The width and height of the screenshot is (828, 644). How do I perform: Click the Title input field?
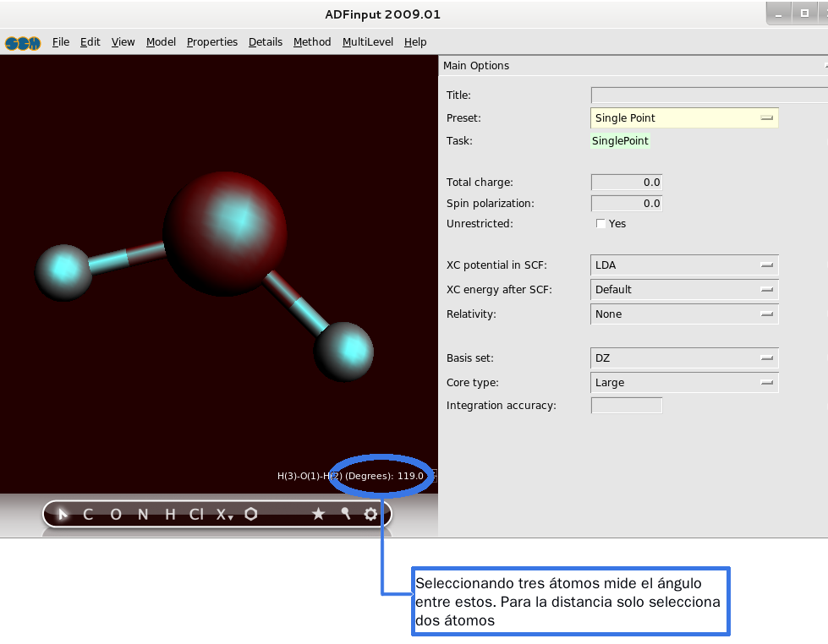pos(709,96)
